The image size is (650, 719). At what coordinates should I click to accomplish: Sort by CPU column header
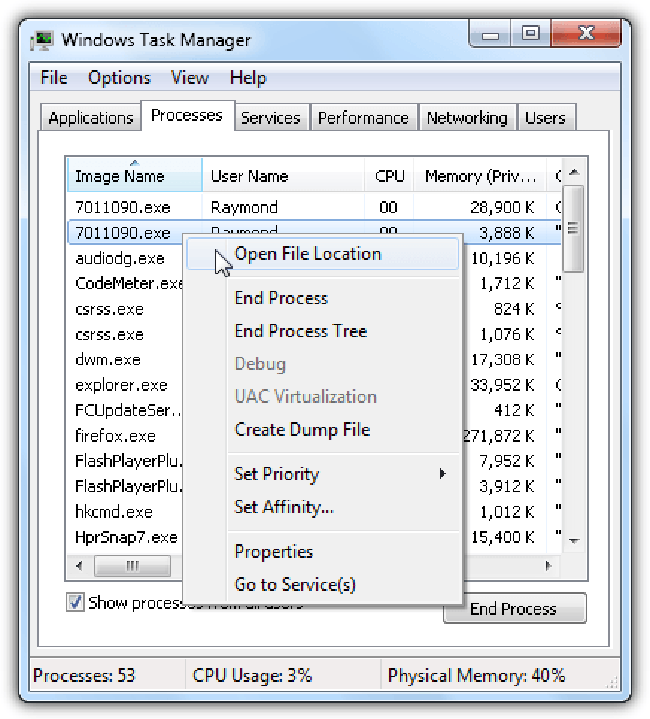click(x=389, y=176)
